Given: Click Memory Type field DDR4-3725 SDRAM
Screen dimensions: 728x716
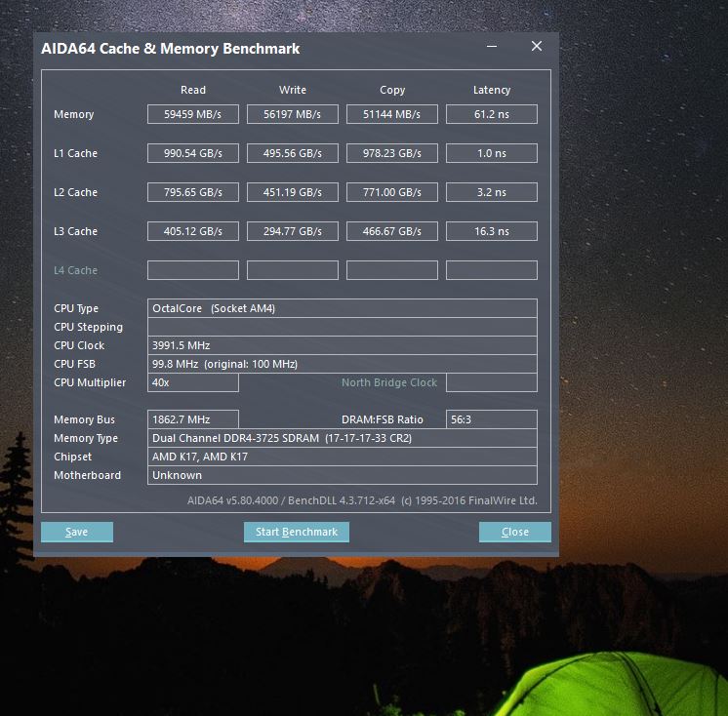Looking at the screenshot, I should tap(343, 438).
